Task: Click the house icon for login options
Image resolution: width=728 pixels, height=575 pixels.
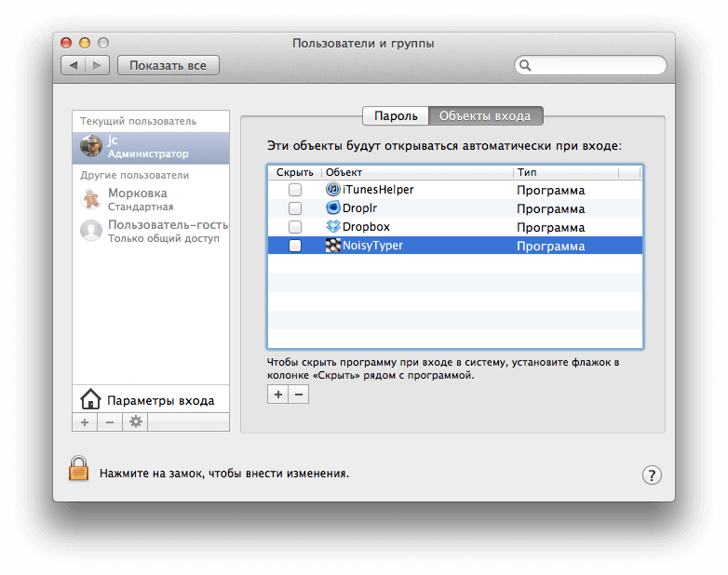Action: click(x=90, y=399)
